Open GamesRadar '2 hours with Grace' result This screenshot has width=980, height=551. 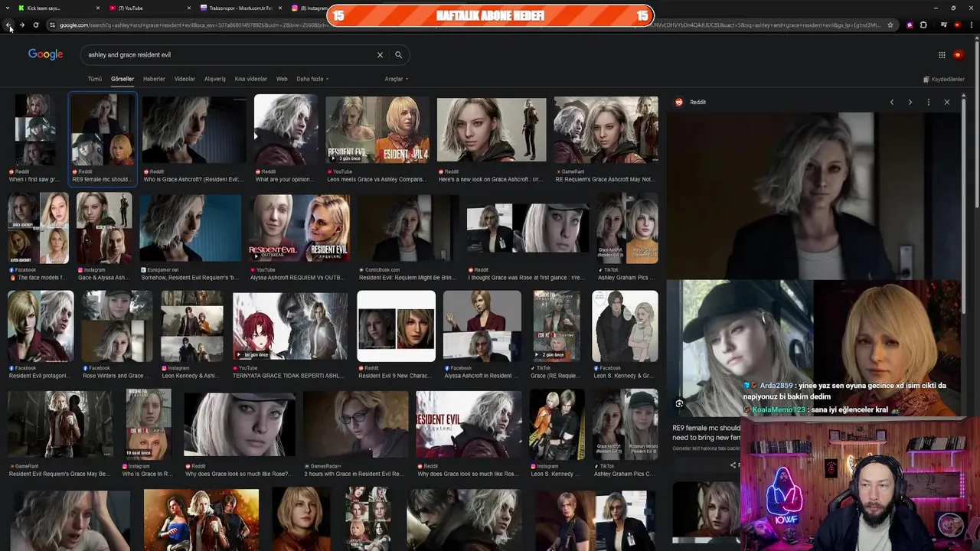click(x=356, y=434)
